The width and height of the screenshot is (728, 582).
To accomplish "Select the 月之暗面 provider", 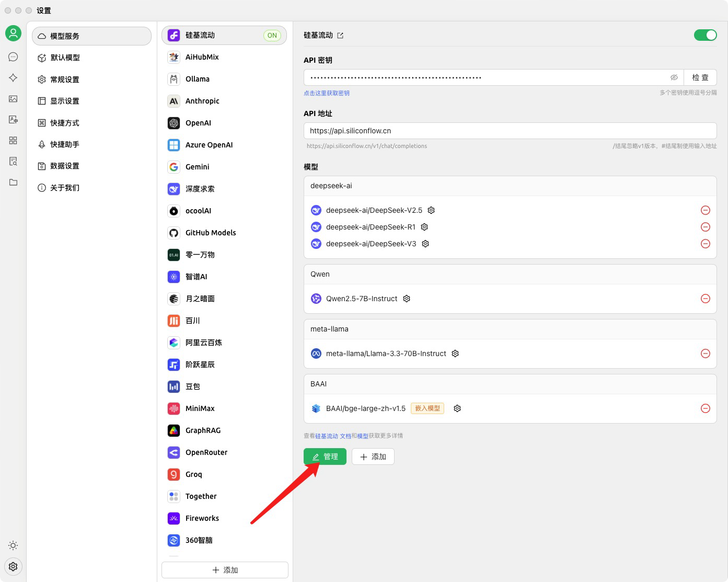I will point(224,299).
